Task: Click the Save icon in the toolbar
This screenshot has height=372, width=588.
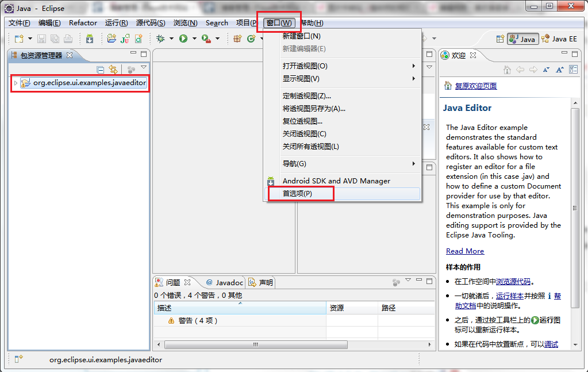Action: click(41, 39)
